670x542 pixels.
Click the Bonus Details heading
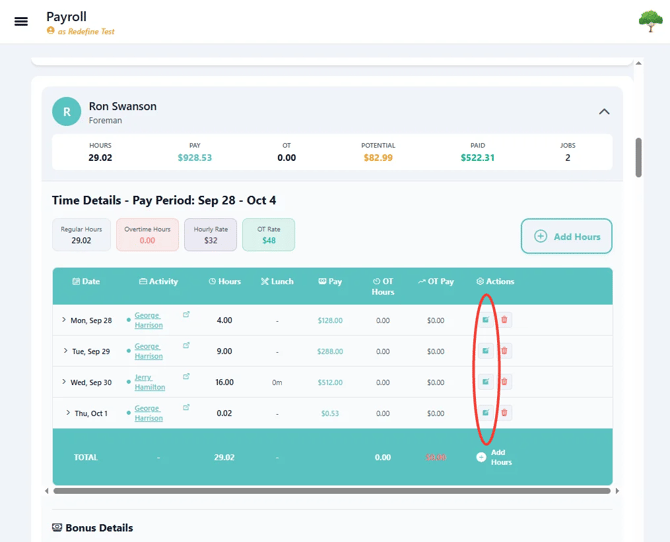coord(92,528)
